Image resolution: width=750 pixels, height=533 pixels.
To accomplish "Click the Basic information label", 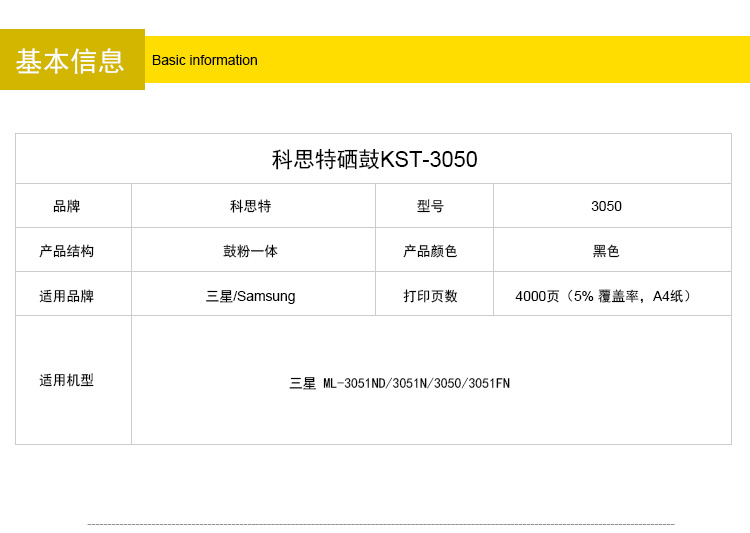I will [x=204, y=60].
